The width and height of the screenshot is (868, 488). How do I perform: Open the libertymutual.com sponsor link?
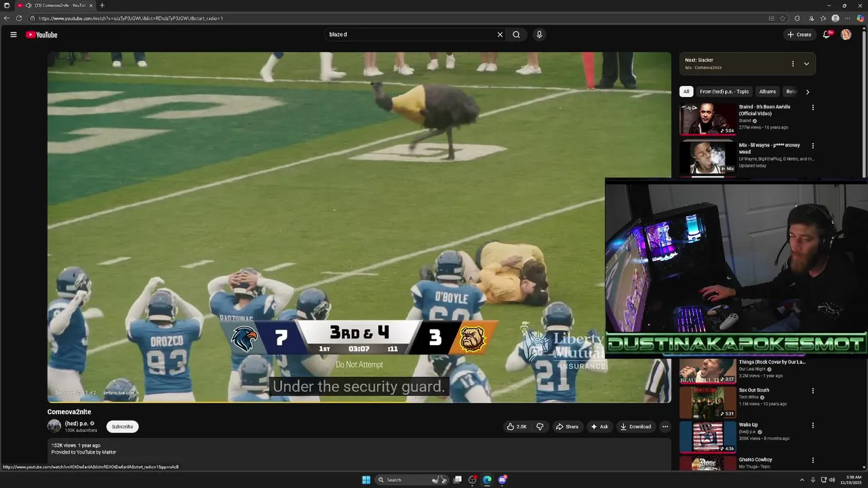tap(119, 392)
